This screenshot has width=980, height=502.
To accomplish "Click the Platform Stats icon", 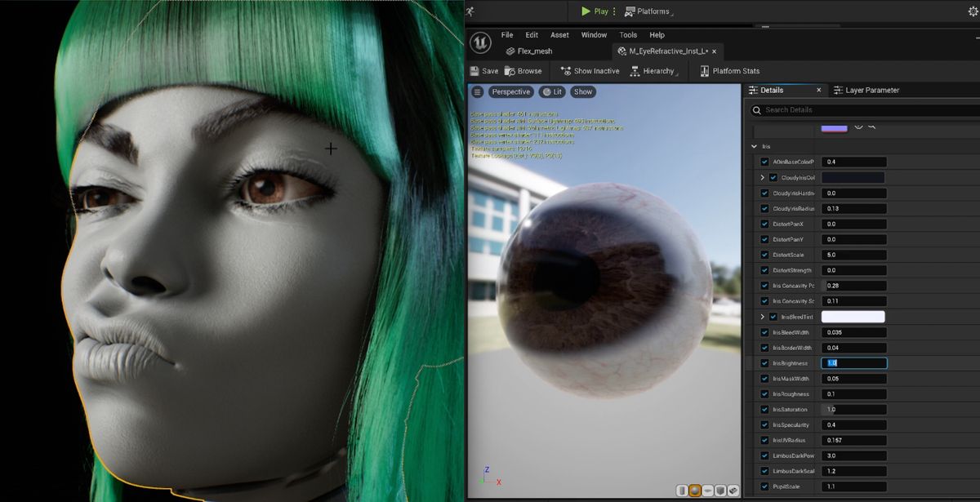I will point(704,70).
